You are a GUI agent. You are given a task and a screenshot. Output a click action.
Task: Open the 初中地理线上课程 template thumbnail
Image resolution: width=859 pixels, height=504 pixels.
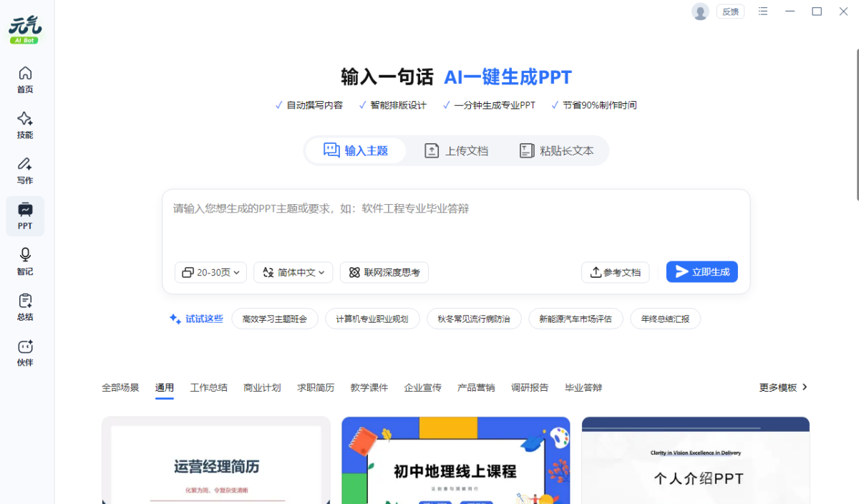pyautogui.click(x=455, y=460)
